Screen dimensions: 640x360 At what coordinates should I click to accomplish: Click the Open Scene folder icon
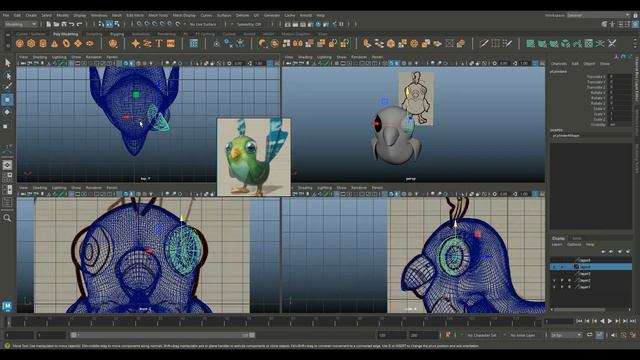[x=56, y=24]
